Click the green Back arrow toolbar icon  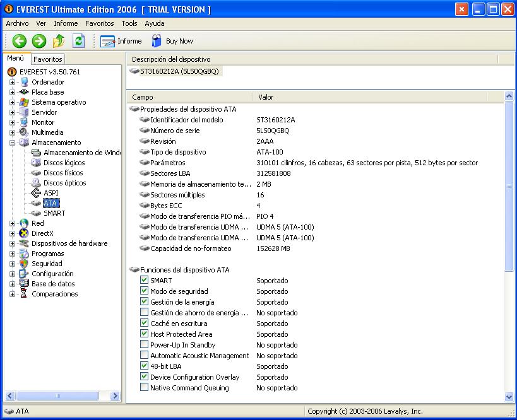(20, 41)
